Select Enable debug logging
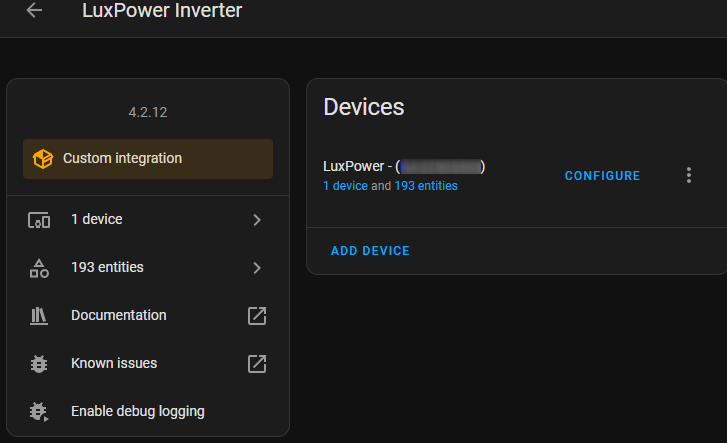727x443 pixels. [x=148, y=412]
